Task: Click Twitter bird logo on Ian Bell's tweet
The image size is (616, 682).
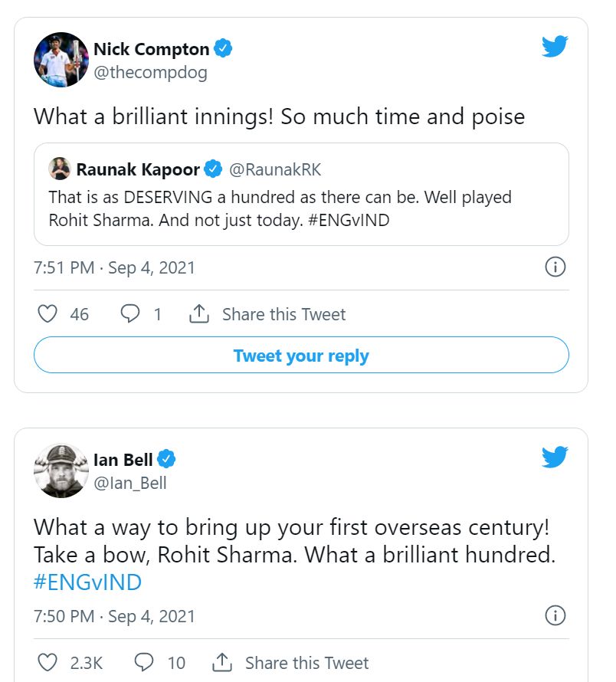Action: 555,457
